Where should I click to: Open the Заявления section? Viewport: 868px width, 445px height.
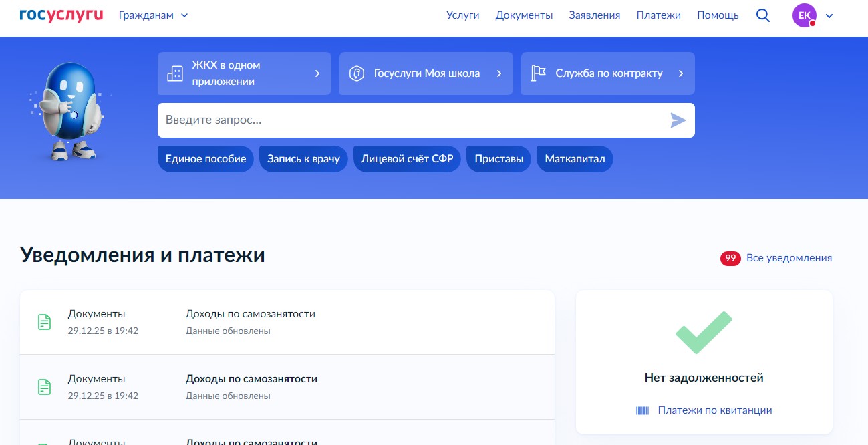pos(594,15)
